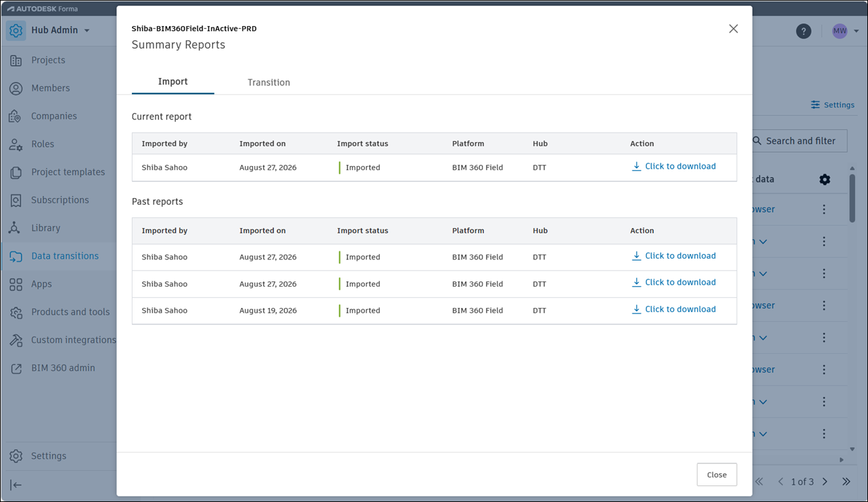Collapse the sidebar with arrow icon
This screenshot has width=868, height=502.
[16, 485]
